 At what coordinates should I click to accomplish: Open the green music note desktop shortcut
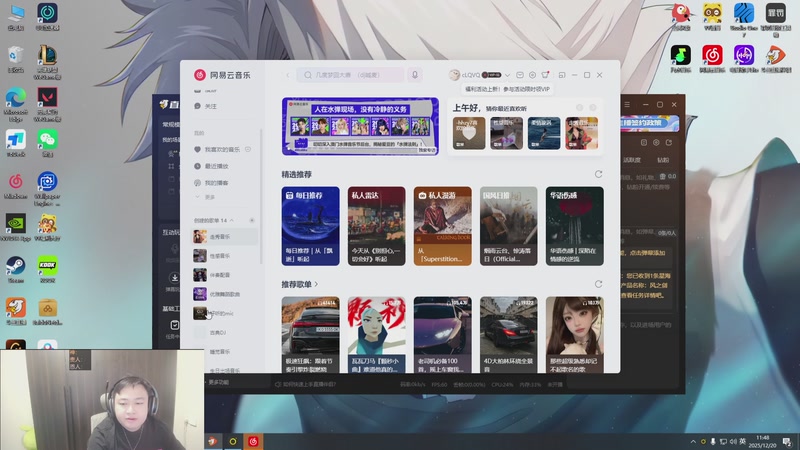coord(681,58)
